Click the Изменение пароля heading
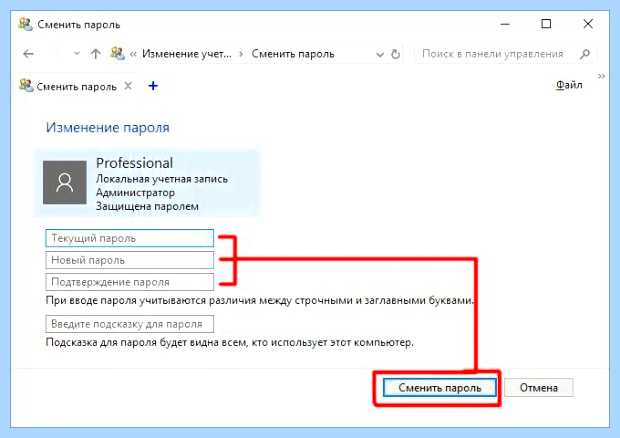The width and height of the screenshot is (620, 438). pos(108,128)
